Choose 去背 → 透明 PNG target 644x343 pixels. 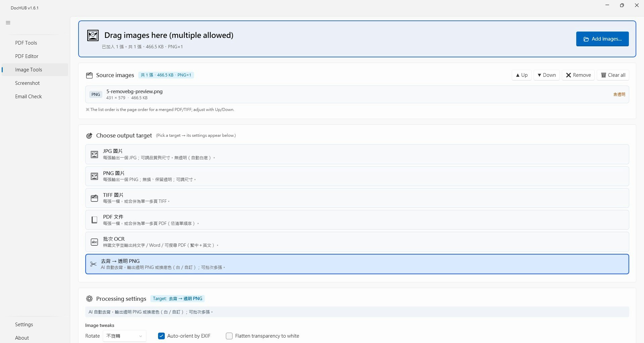pyautogui.click(x=357, y=264)
